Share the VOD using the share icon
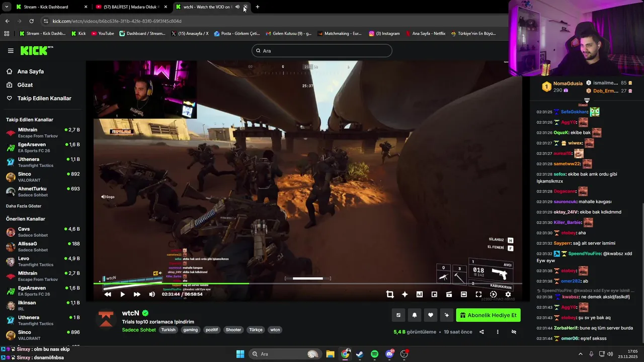 (x=481, y=332)
